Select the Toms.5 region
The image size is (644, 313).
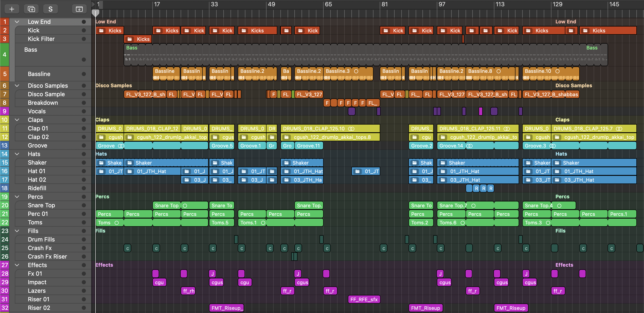222,222
